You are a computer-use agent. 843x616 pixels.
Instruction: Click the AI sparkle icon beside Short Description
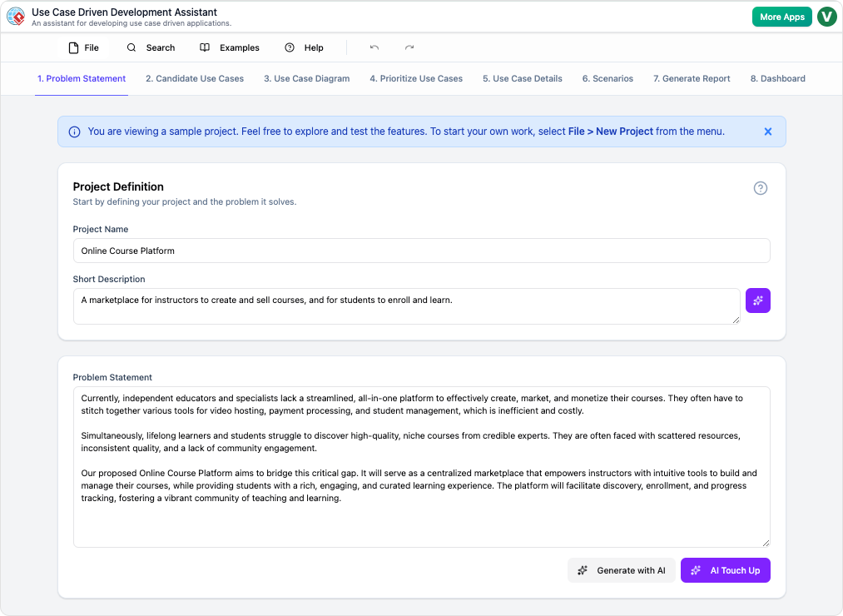click(757, 301)
